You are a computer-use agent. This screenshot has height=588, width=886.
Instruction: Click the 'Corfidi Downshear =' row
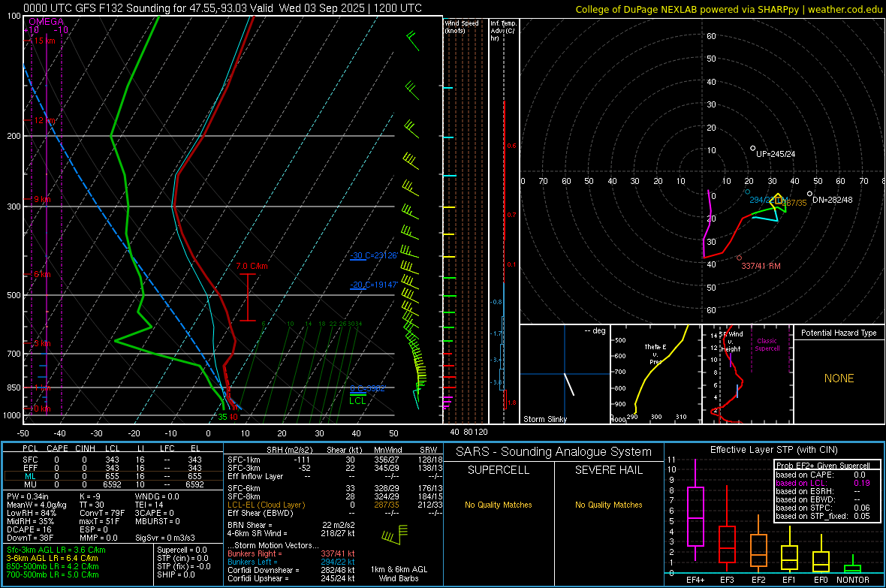(291, 570)
